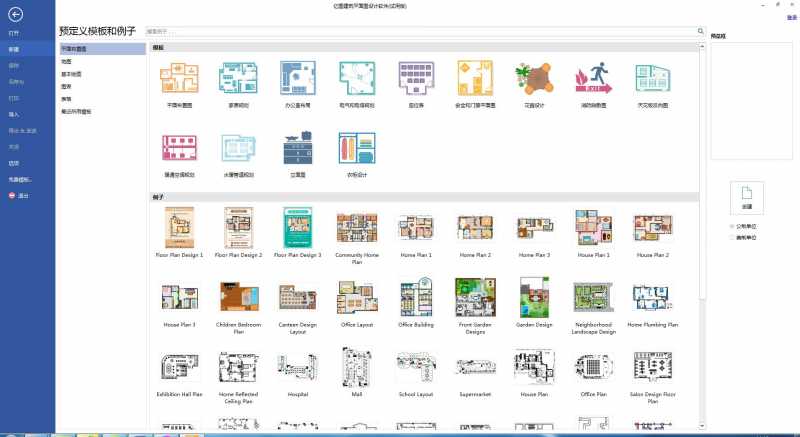The height and width of the screenshot is (437, 800).
Task: Choose the seating plan template icon
Action: (x=414, y=78)
